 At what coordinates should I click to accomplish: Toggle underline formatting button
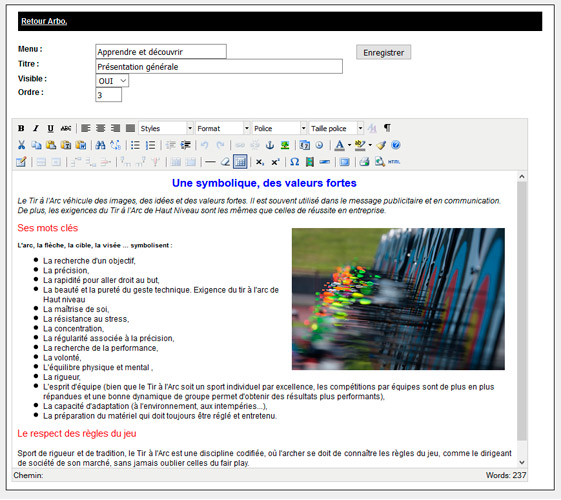pyautogui.click(x=50, y=128)
